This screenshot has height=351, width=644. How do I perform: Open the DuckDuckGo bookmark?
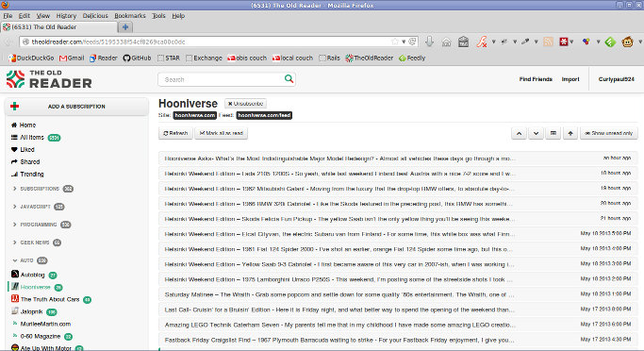pos(31,58)
